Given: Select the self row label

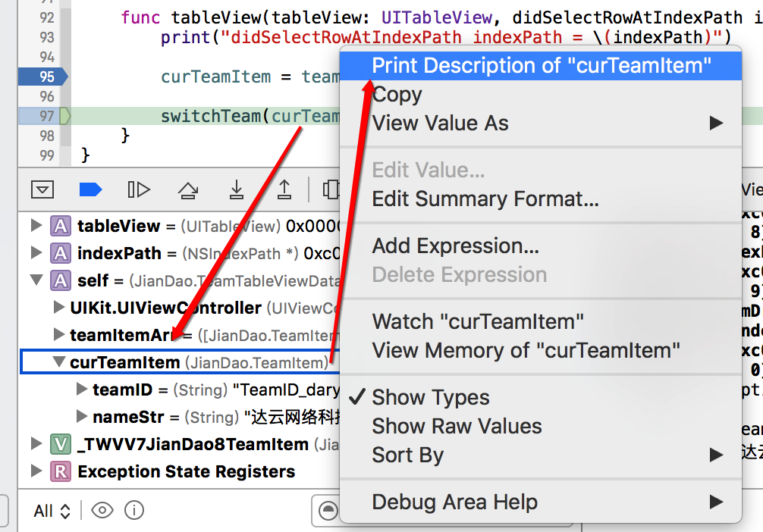Looking at the screenshot, I should tap(93, 280).
